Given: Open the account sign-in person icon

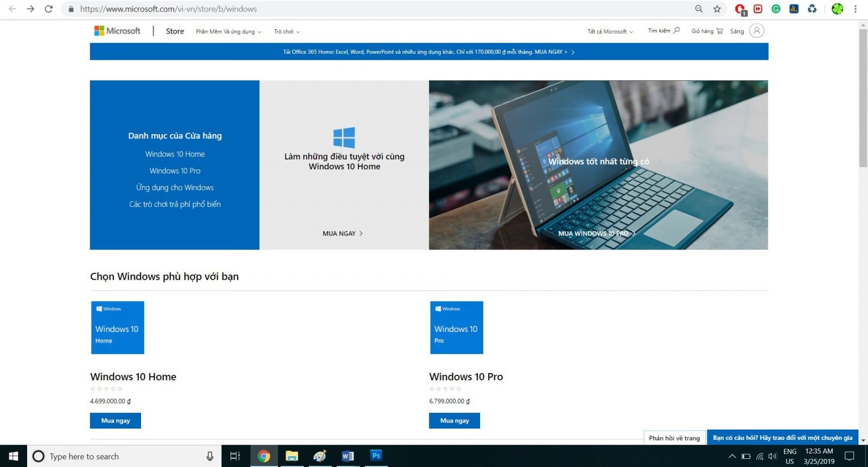Looking at the screenshot, I should [757, 31].
